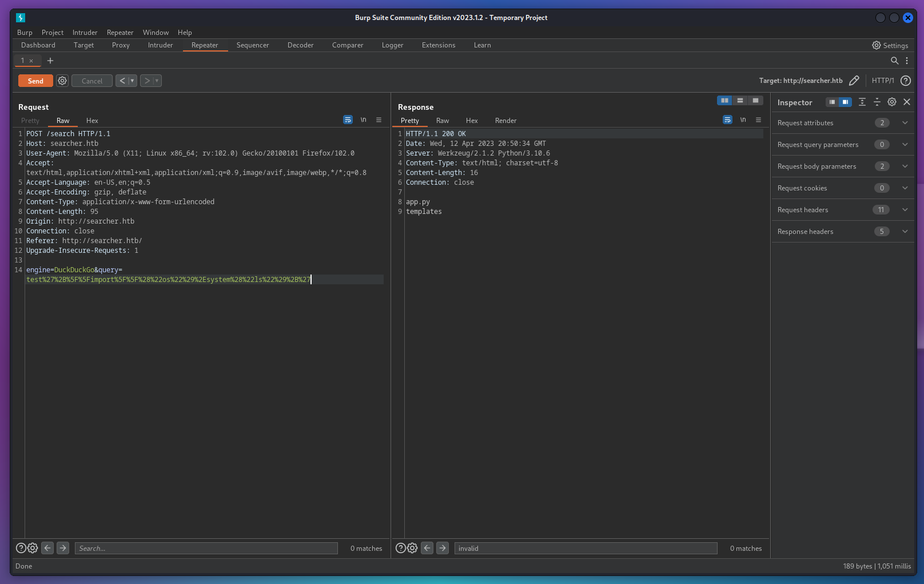Click Repeater tab search magnifier icon

pos(895,61)
